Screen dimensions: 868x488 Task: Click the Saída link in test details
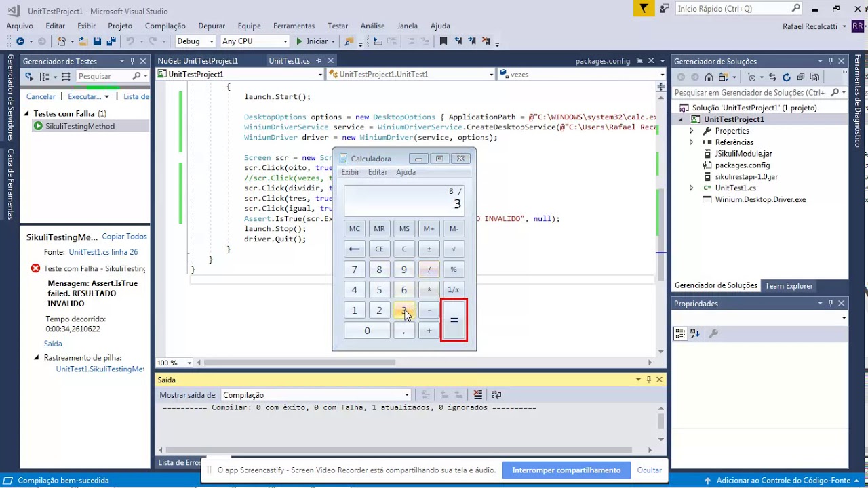point(53,344)
